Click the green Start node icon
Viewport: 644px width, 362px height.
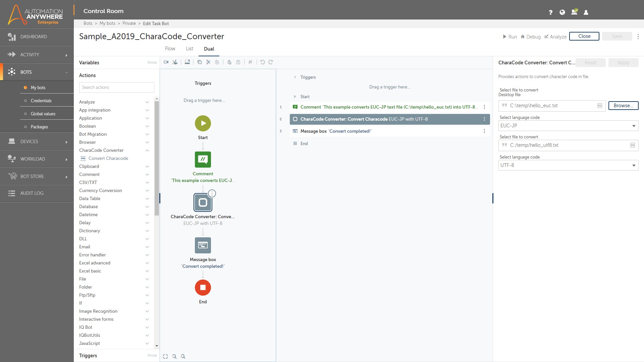[203, 123]
